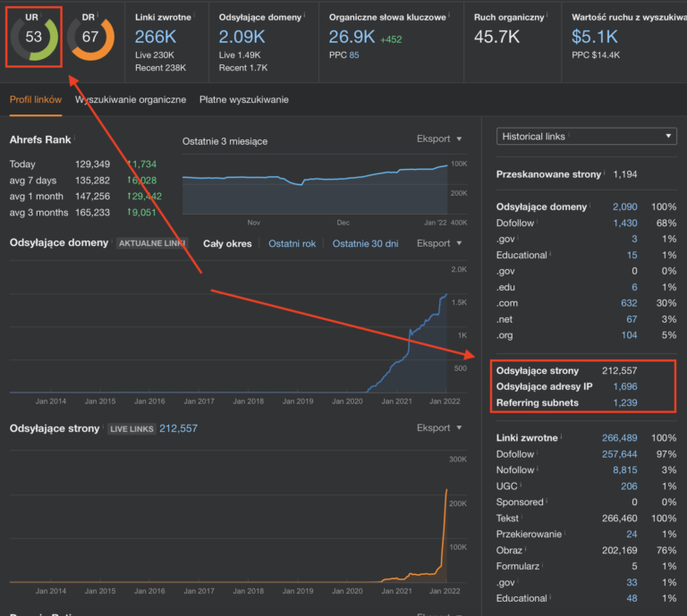Screen dimensions: 687x616
Task: Open the Historical links dropdown
Action: (x=586, y=137)
